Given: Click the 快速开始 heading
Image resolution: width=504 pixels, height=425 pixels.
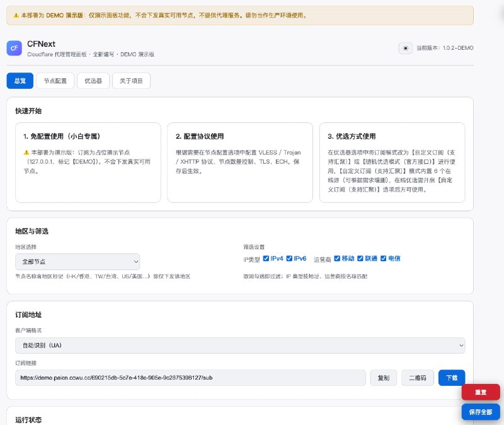Looking at the screenshot, I should tap(28, 111).
